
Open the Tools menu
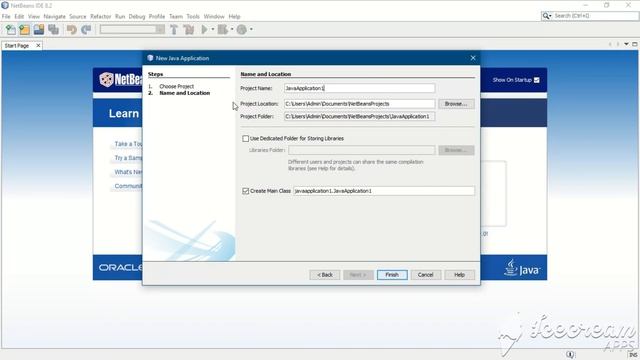click(193, 16)
